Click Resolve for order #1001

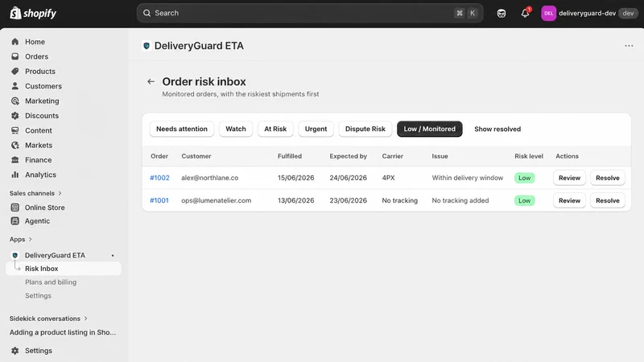[x=608, y=200]
